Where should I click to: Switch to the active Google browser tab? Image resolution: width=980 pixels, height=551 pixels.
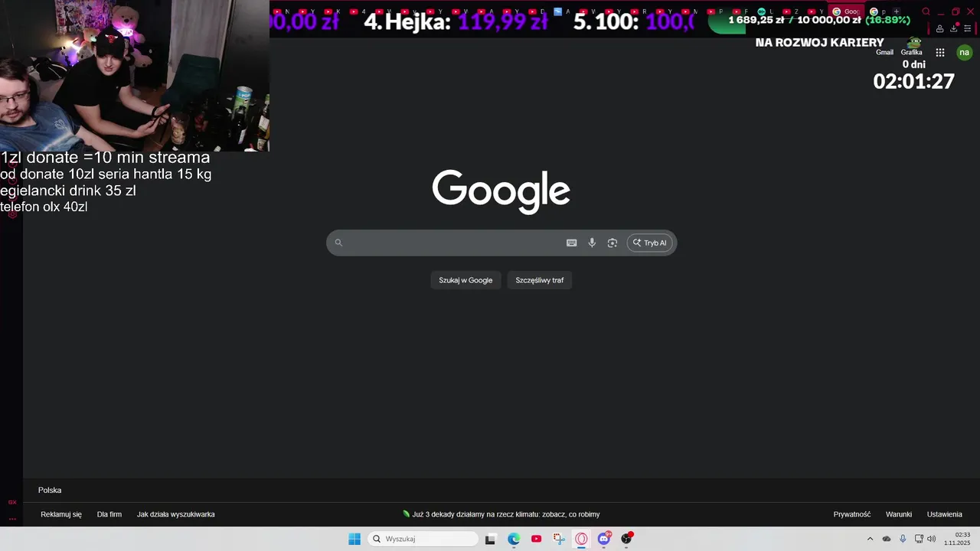pyautogui.click(x=847, y=11)
